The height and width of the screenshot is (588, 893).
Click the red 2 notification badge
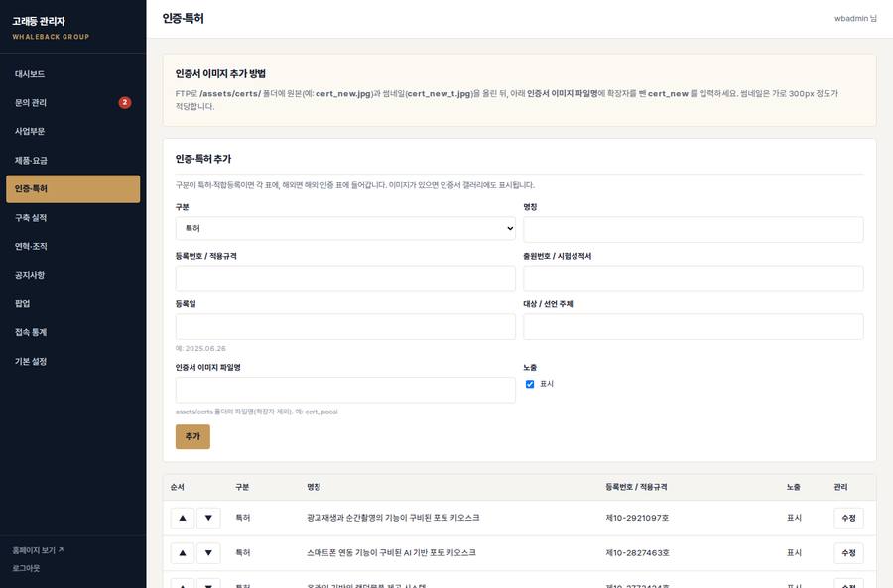(x=125, y=102)
